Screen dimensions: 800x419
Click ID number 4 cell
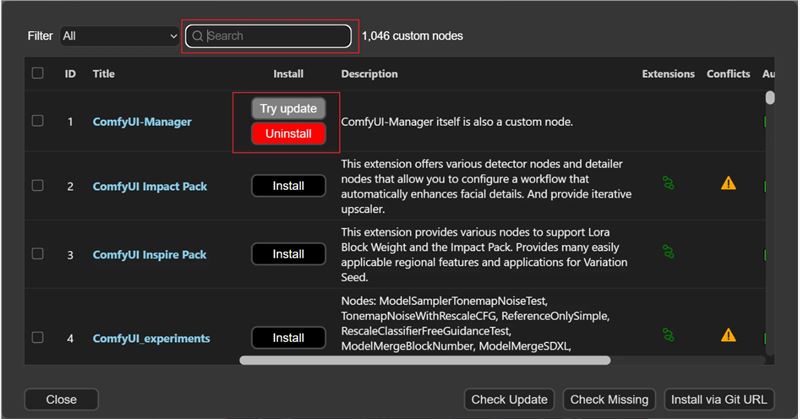coord(70,338)
